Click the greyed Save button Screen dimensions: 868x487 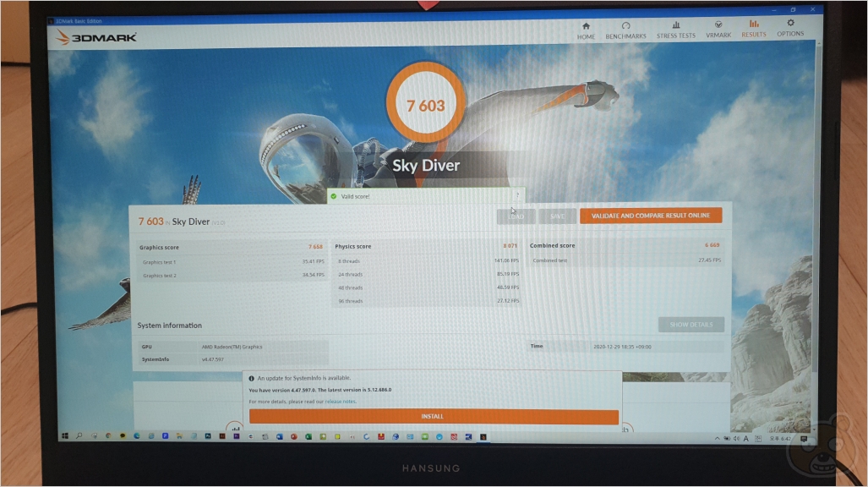coord(557,216)
